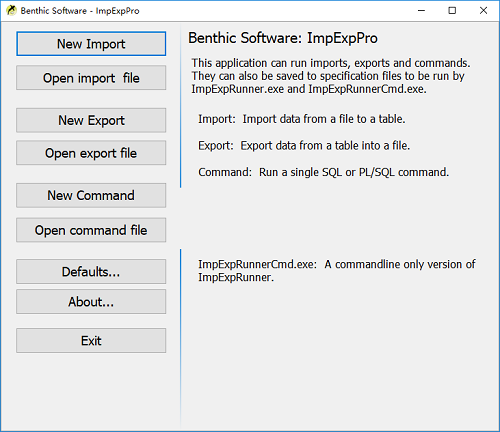Click text 'Import data from a file to a table.'
The width and height of the screenshot is (500, 432).
(x=324, y=119)
